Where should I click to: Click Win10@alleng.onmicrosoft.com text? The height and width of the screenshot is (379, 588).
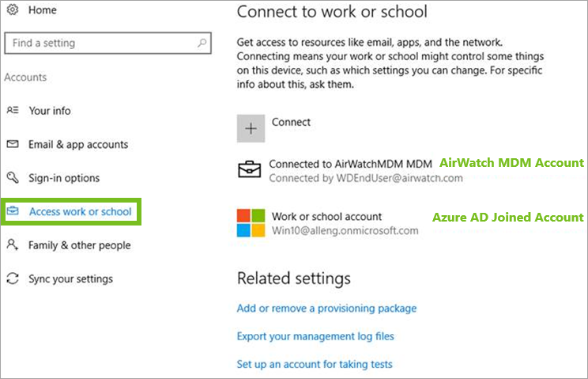tap(345, 230)
